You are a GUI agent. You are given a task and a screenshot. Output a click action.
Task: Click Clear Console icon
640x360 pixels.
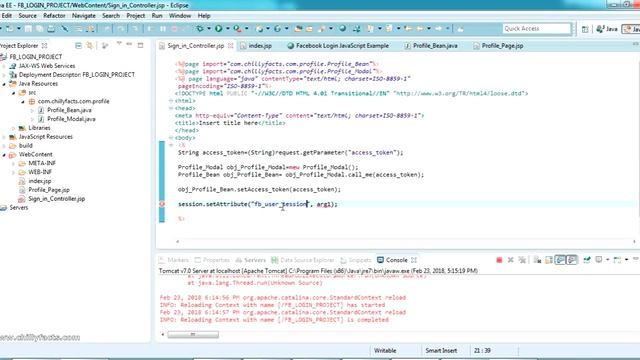click(538, 260)
